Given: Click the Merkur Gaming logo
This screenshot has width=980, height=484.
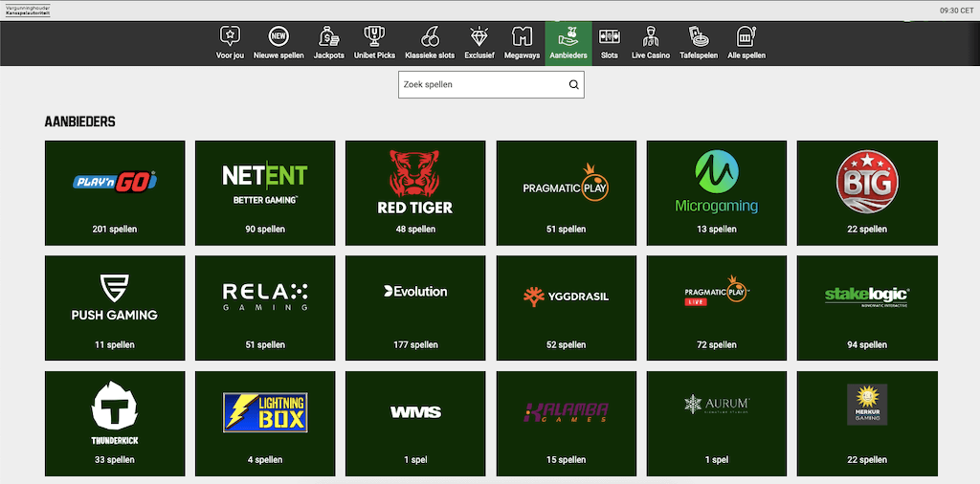Looking at the screenshot, I should 867,405.
